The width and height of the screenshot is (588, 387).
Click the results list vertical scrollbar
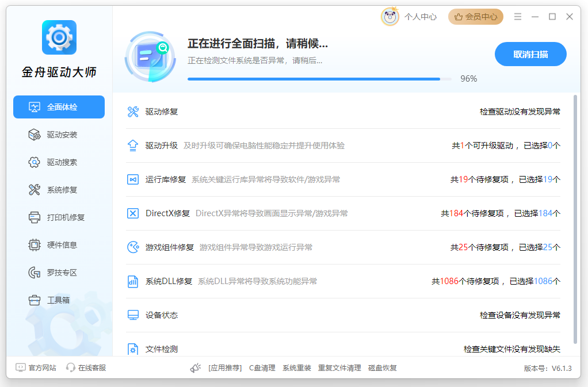pyautogui.click(x=575, y=219)
